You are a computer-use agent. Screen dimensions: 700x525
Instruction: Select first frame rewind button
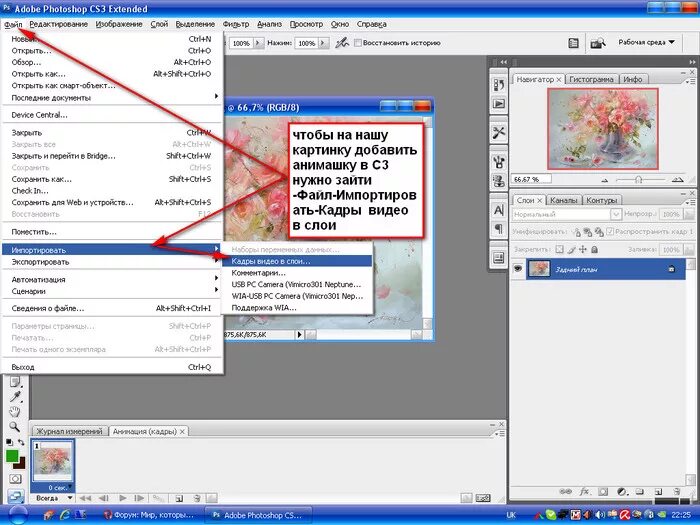[x=85, y=498]
